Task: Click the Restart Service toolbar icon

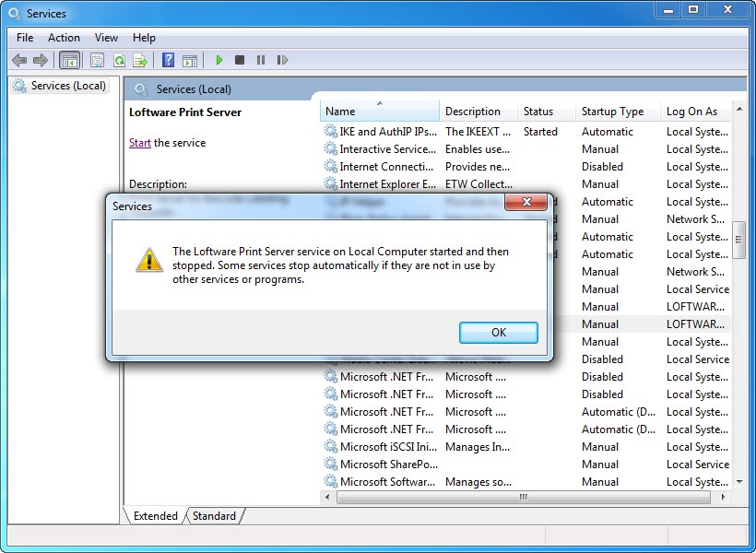Action: pyautogui.click(x=282, y=60)
